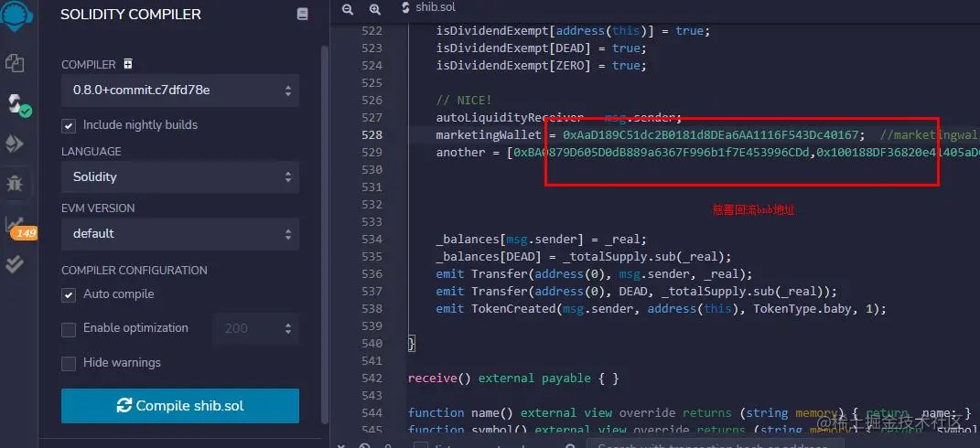Click '_balances[msg.sender] = _real;' line
This screenshot has width=980, height=448.
point(541,240)
